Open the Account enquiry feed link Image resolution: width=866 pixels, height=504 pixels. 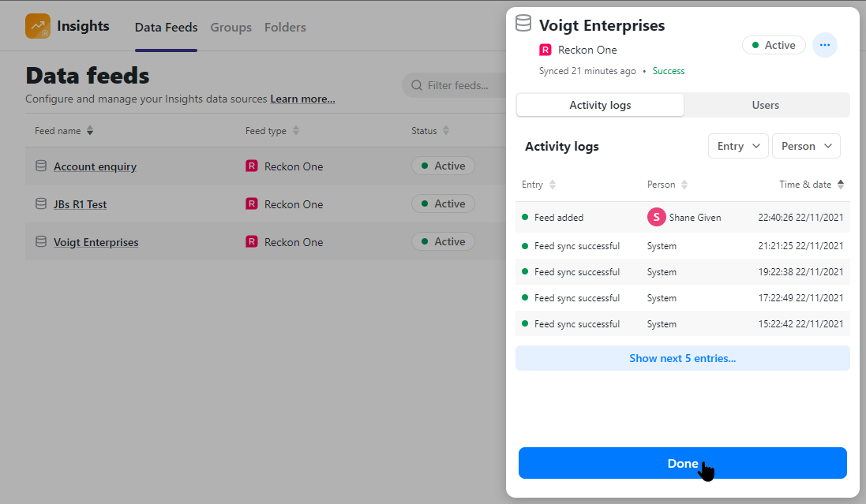click(x=95, y=166)
